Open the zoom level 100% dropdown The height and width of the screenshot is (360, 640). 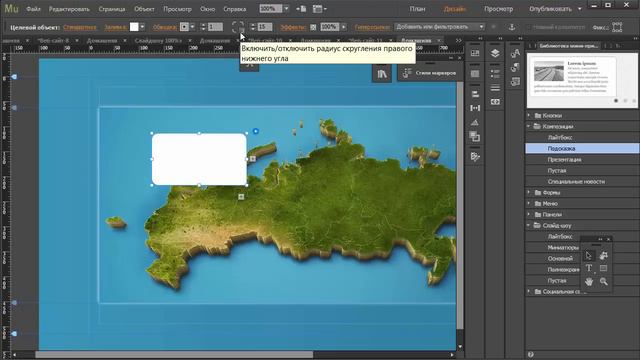(286, 9)
